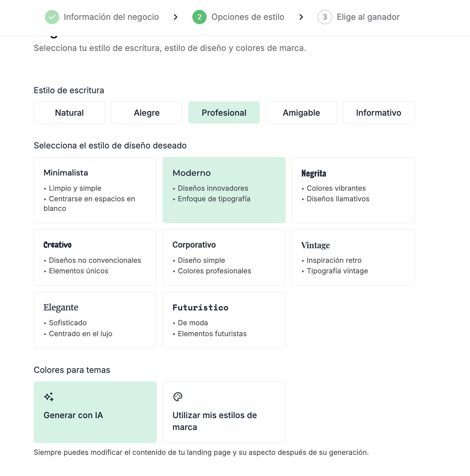Click the step 3 numbered circle
This screenshot has height=476, width=470.
click(325, 17)
